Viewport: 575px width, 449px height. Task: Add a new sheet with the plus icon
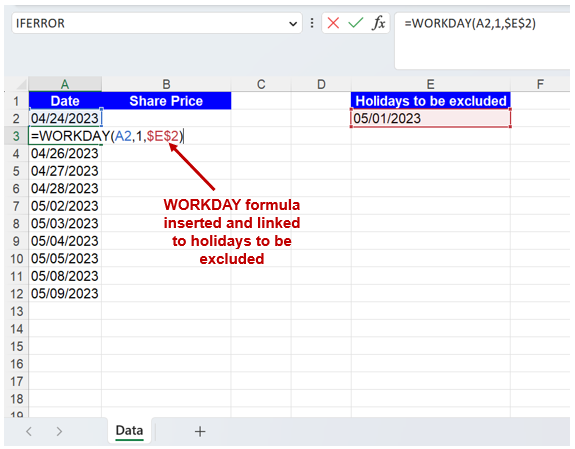coord(200,431)
